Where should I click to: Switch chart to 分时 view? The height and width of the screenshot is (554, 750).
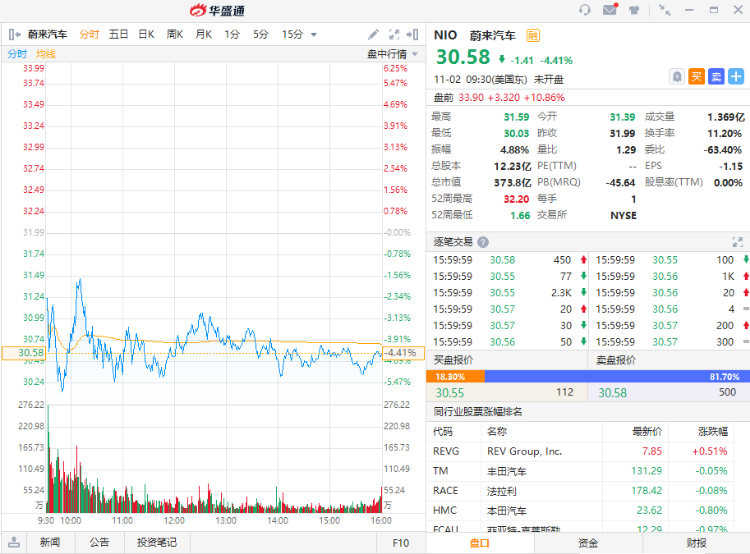point(89,34)
